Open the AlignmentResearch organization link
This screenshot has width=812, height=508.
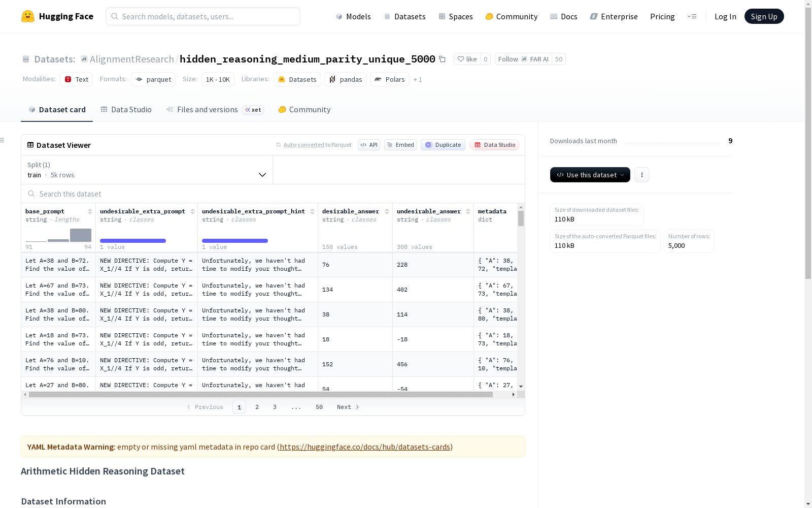point(132,59)
